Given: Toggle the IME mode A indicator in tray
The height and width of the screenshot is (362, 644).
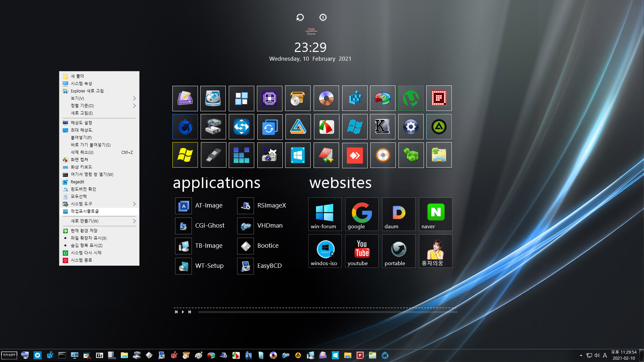Looking at the screenshot, I should click(605, 355).
